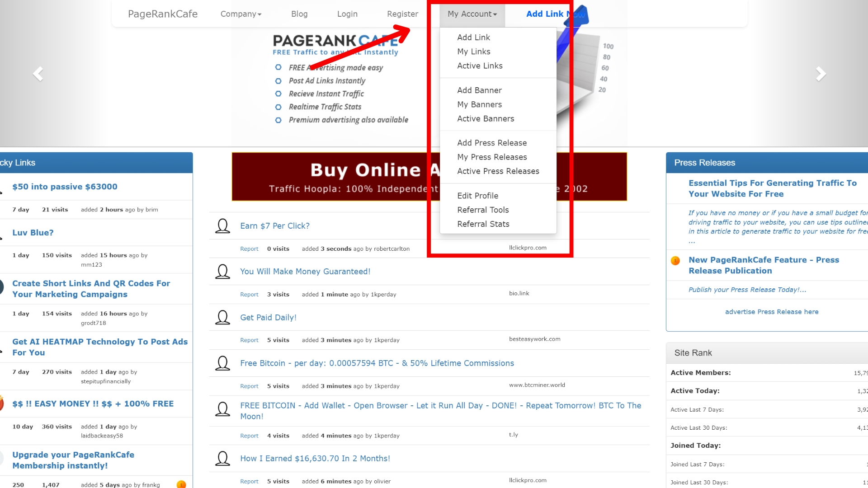Click Referral Stats menu option
868x488 pixels.
482,224
